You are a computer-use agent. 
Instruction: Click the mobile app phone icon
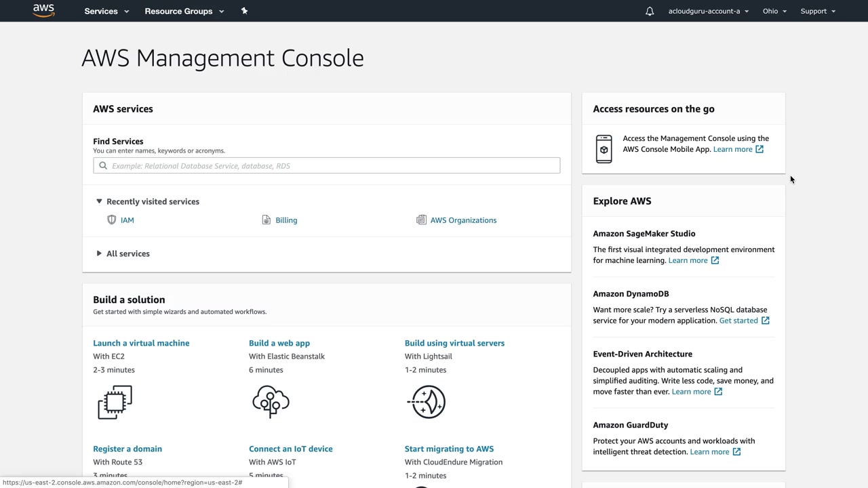click(604, 148)
